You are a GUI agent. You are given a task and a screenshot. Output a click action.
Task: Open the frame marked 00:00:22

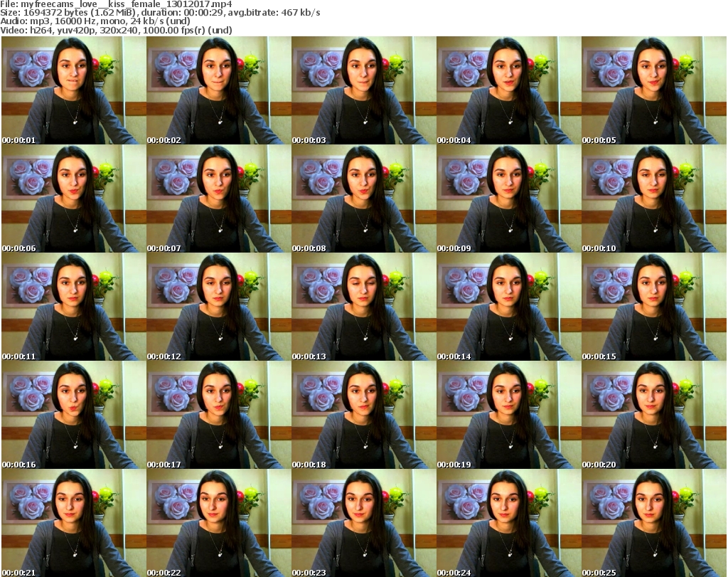click(219, 523)
